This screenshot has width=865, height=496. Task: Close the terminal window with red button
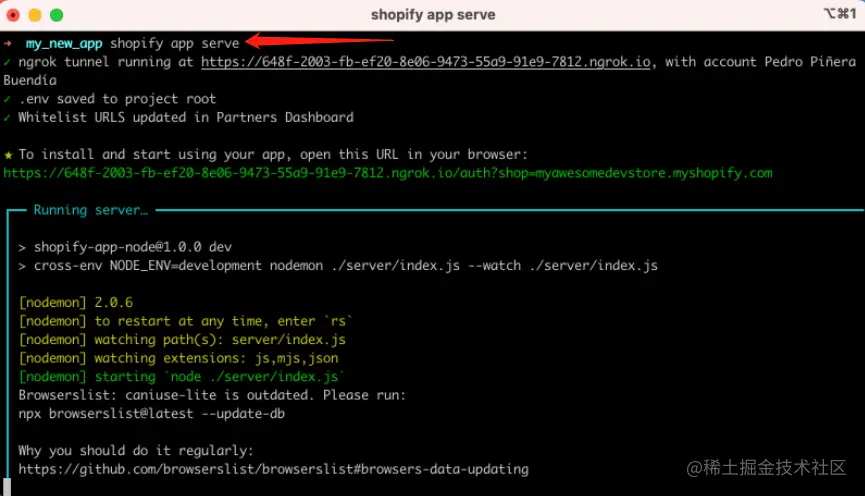13,15
